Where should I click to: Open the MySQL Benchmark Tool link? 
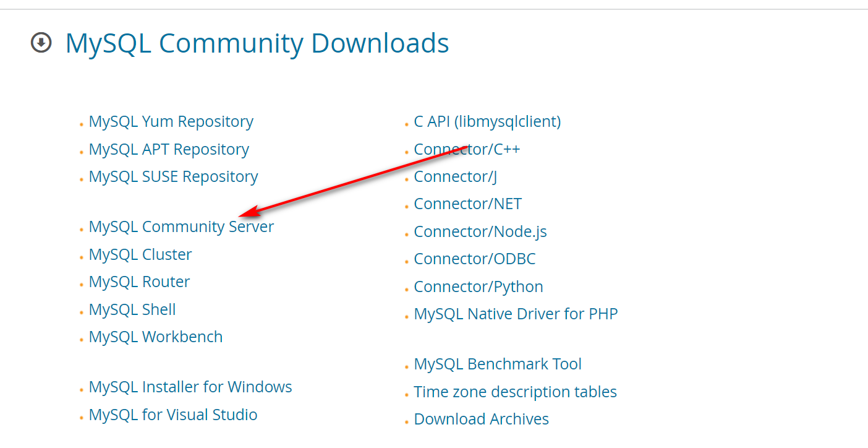click(498, 364)
